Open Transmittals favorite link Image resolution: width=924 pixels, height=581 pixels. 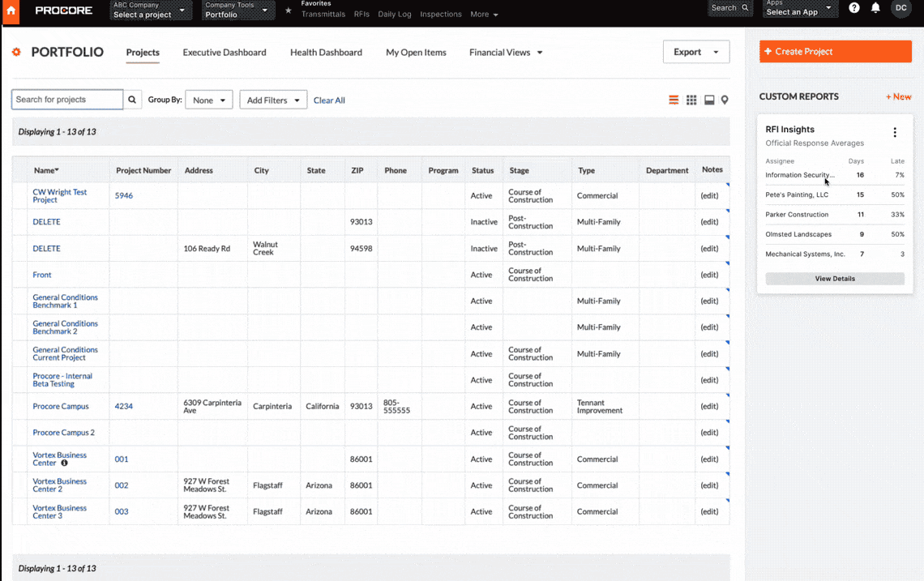[323, 14]
